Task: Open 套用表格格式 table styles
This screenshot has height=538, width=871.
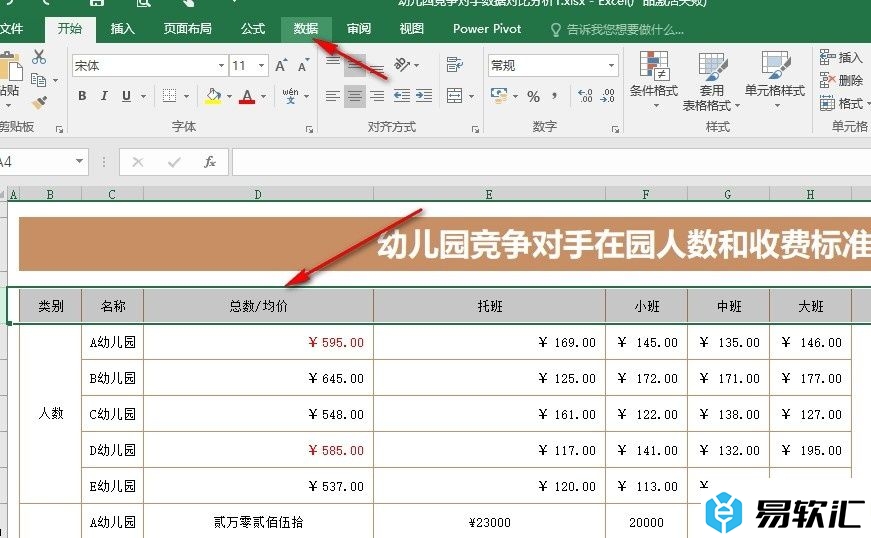Action: tap(711, 82)
